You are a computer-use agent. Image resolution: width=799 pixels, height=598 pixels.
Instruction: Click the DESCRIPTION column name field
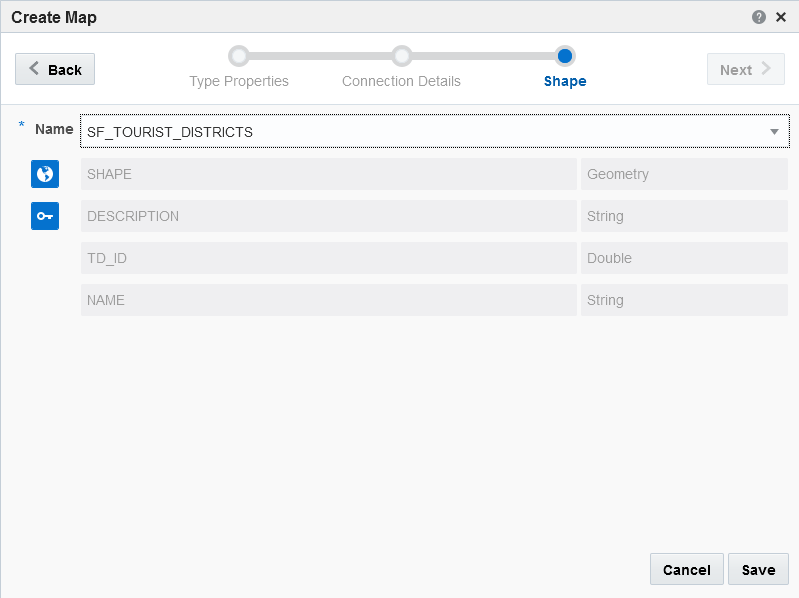328,216
